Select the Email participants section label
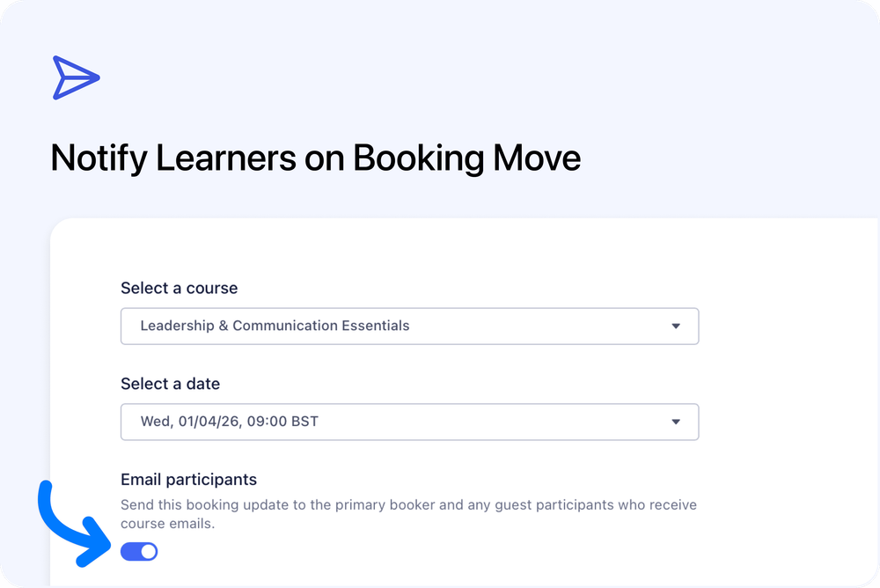880x588 pixels. (188, 479)
